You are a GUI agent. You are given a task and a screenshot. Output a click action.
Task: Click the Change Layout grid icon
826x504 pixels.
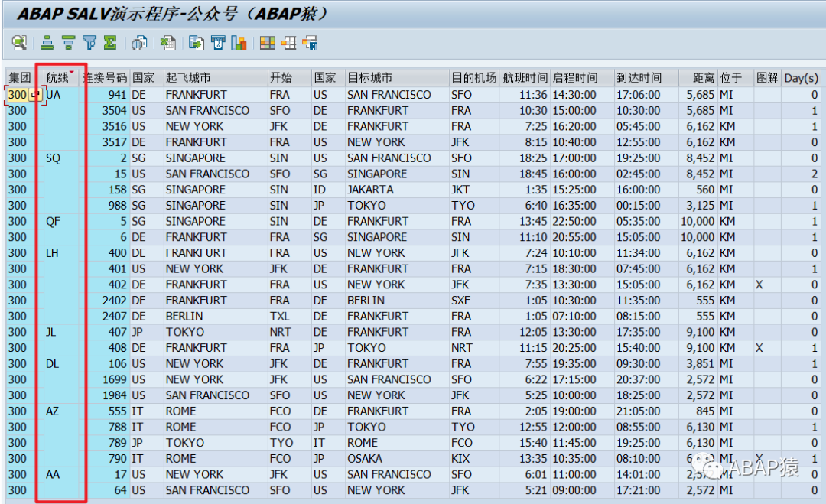tap(268, 43)
